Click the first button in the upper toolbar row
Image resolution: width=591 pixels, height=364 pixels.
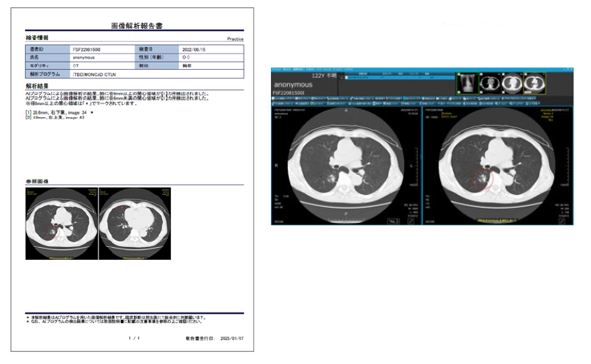click(x=277, y=99)
